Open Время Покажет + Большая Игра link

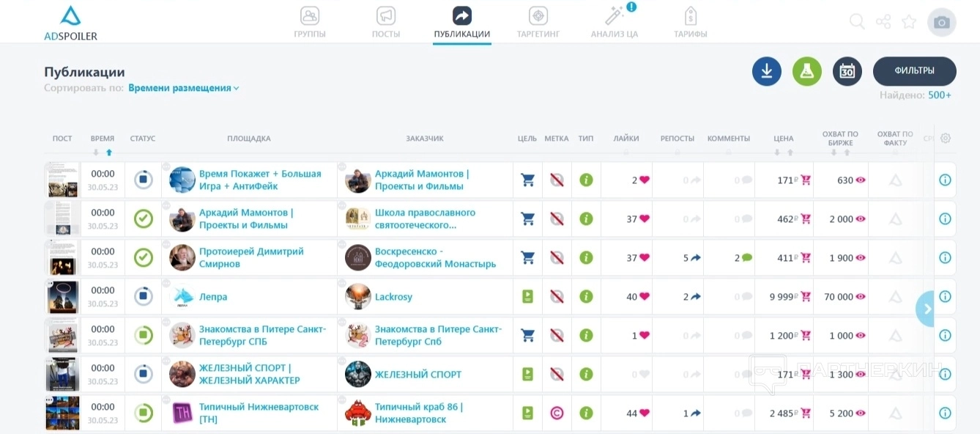(x=260, y=180)
